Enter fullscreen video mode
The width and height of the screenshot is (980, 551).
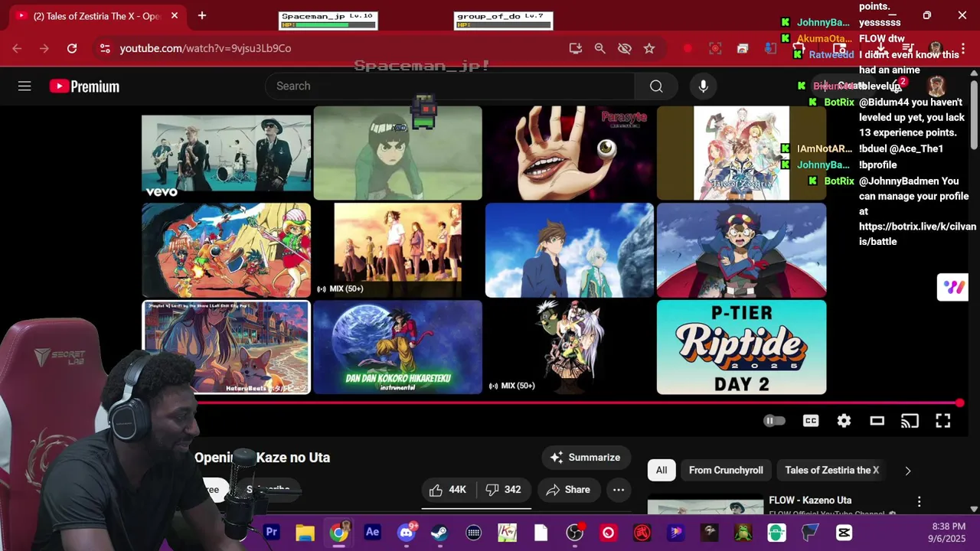(942, 421)
